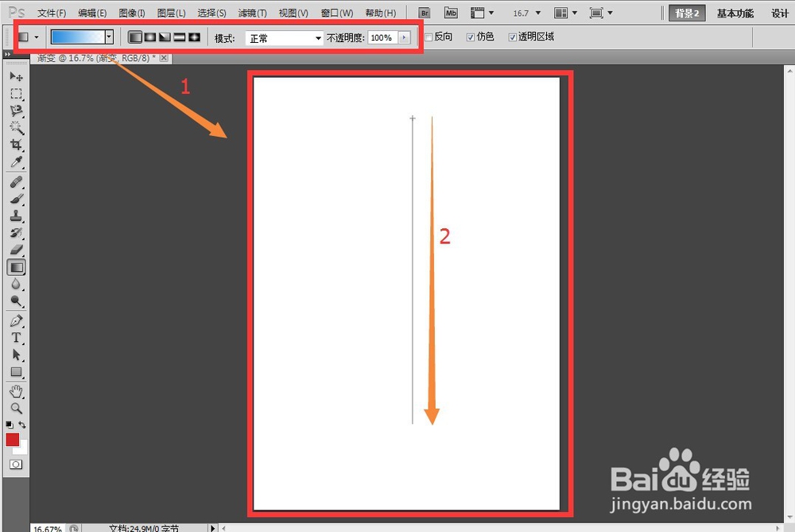
Task: Toggle Quick Mask mode
Action: [x=16, y=464]
